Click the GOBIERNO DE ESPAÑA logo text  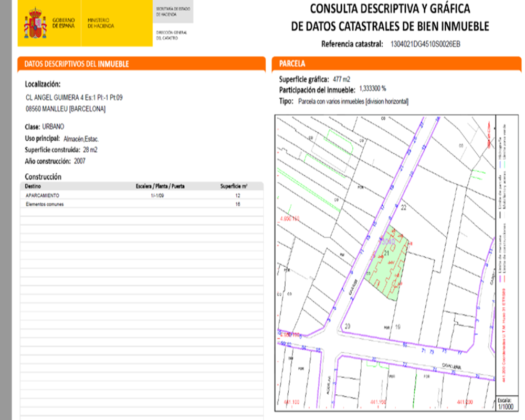pos(64,23)
